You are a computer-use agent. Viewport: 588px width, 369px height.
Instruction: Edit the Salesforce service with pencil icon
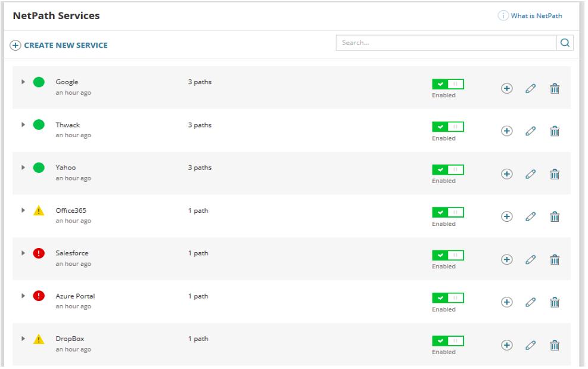pos(530,259)
